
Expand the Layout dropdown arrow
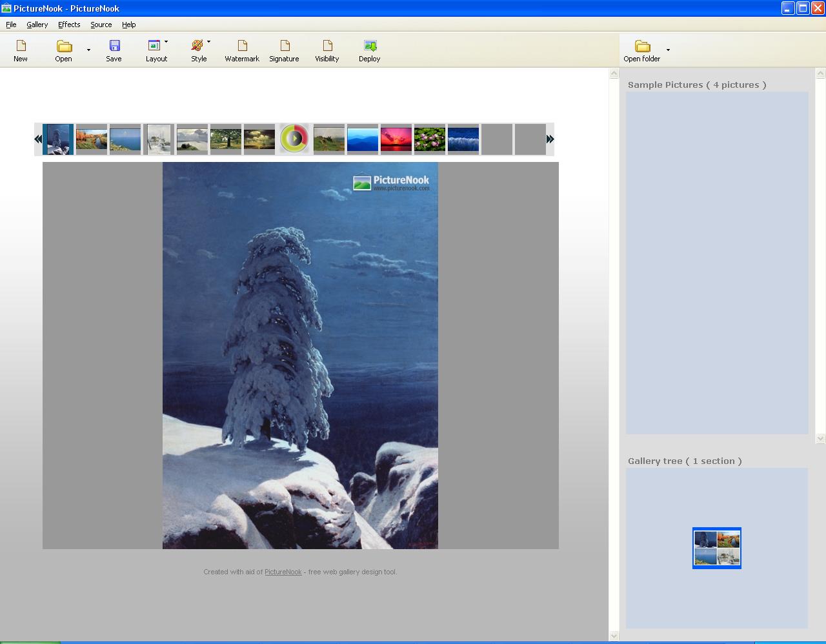point(166,42)
